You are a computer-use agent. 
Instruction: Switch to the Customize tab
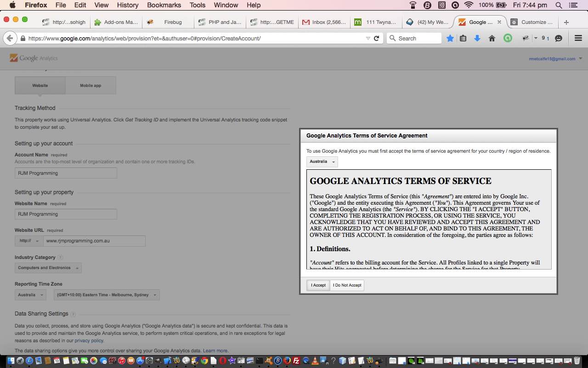click(533, 22)
